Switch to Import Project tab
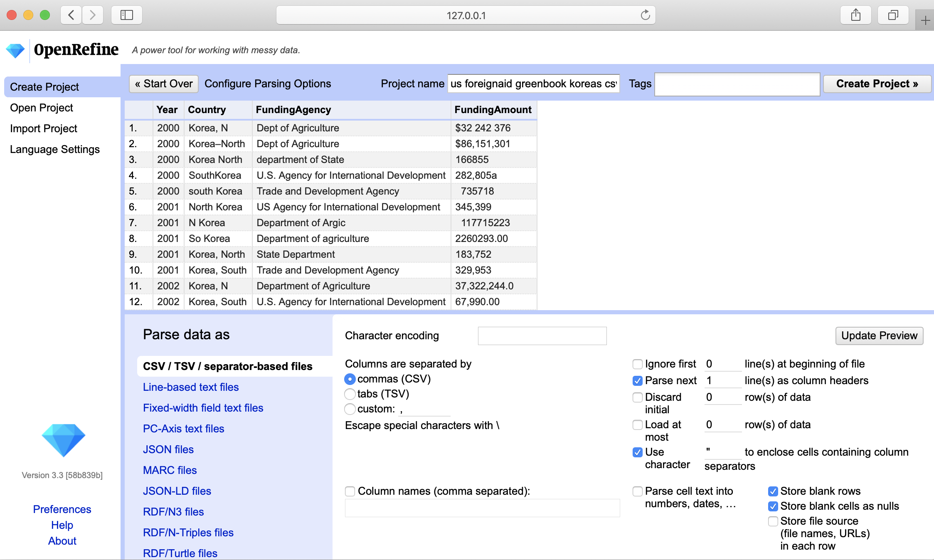This screenshot has width=934, height=560. (44, 128)
